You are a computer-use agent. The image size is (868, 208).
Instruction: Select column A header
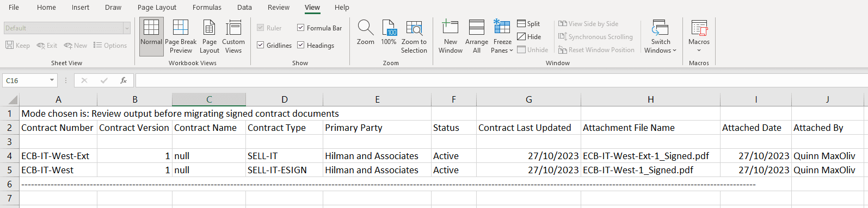click(58, 99)
